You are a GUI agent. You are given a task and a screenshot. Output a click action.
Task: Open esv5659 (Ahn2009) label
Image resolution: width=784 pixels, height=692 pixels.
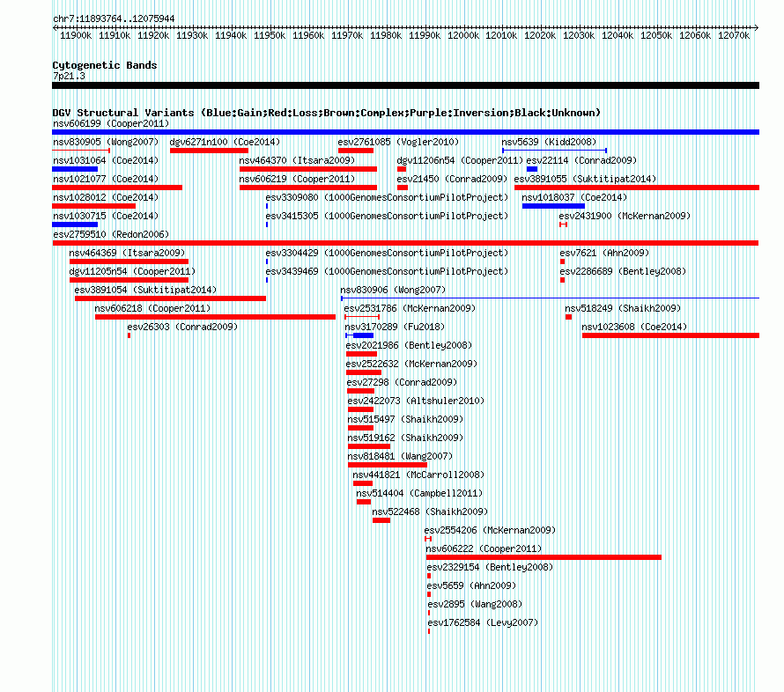(471, 585)
